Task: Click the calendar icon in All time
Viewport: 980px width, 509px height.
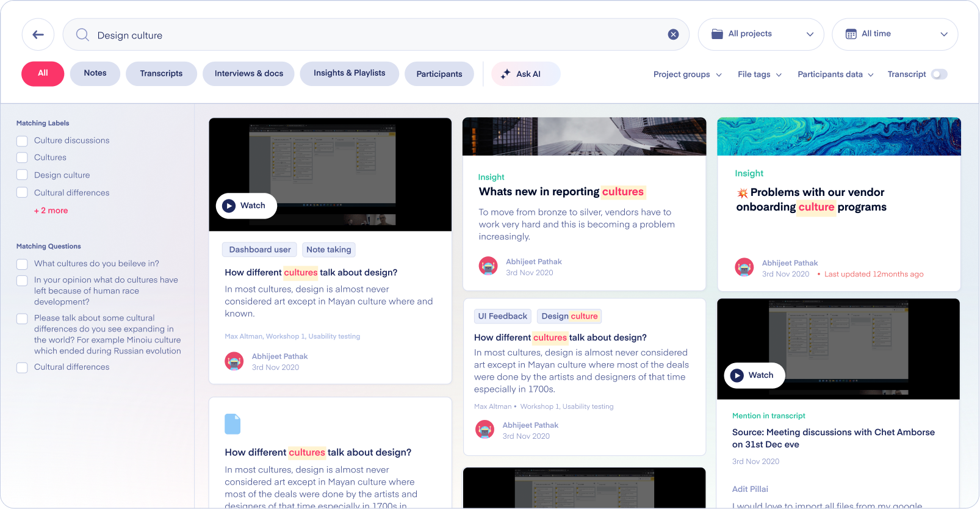Action: pyautogui.click(x=851, y=34)
